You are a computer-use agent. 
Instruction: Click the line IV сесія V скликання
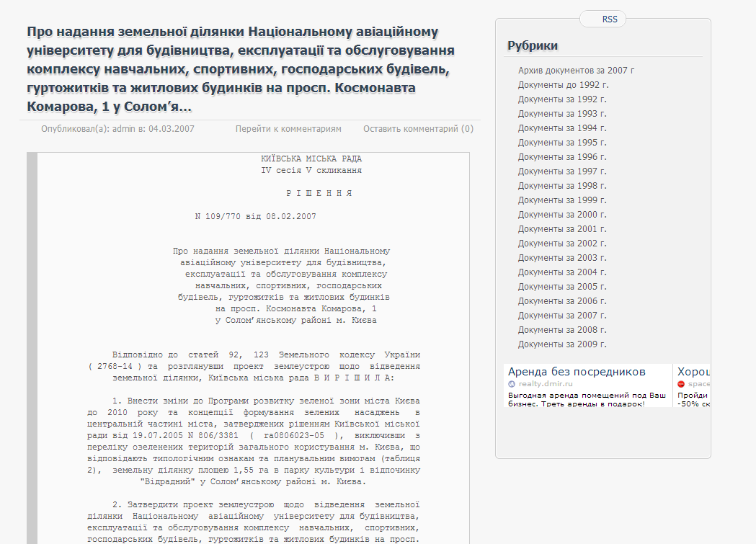311,170
